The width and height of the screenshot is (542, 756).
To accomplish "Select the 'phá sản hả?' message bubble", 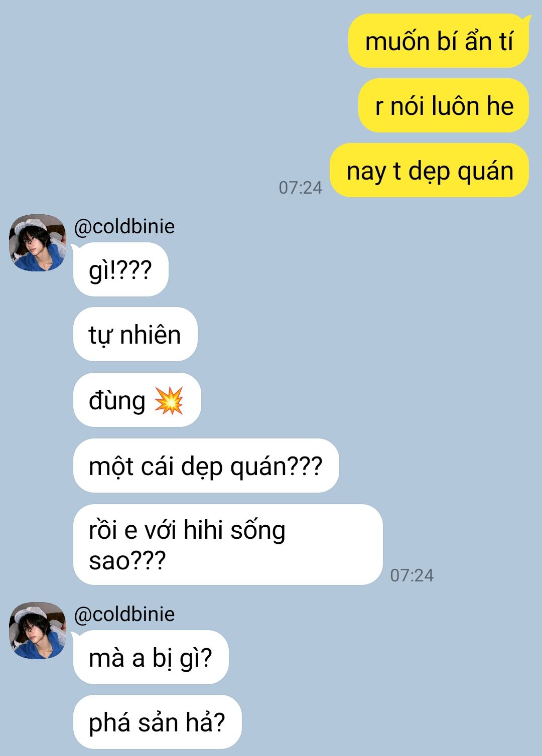I will [157, 722].
